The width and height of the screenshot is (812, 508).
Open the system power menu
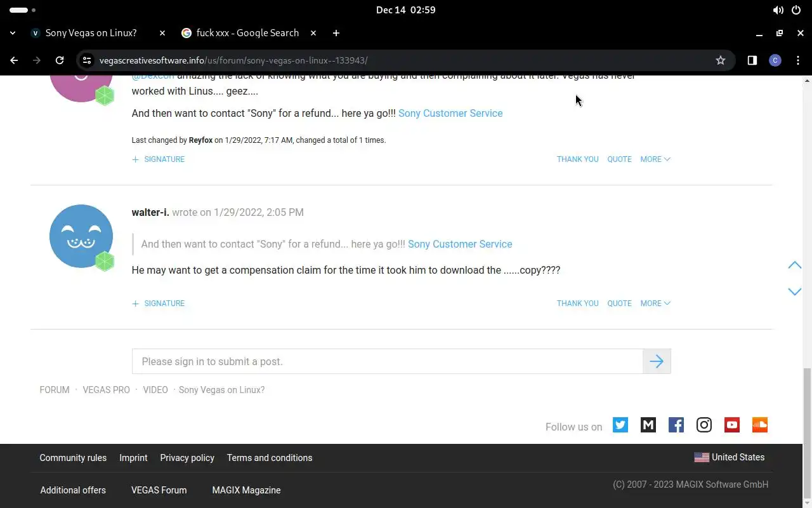(x=797, y=10)
